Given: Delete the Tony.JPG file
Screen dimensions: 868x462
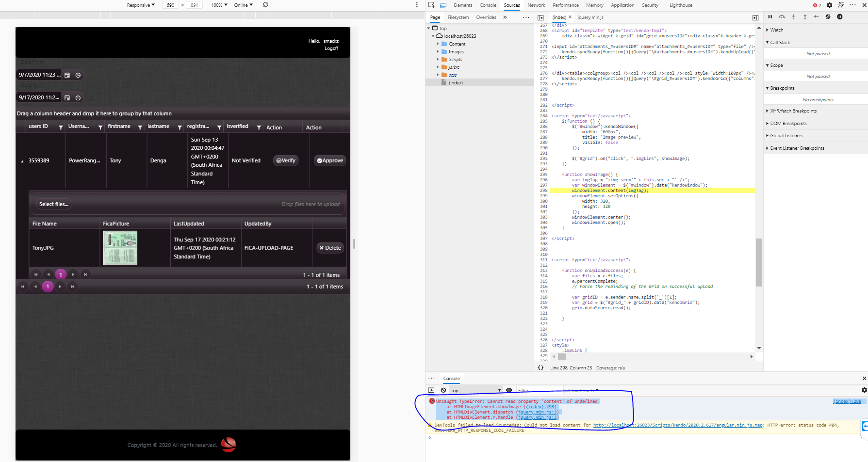Looking at the screenshot, I should point(330,248).
